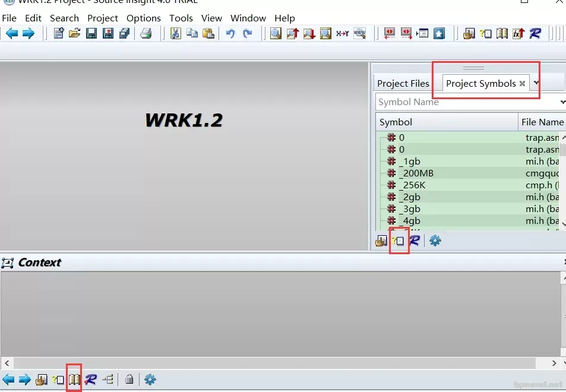The width and height of the screenshot is (566, 392).
Task: Open Project Symbols panel settings gear
Action: tap(435, 241)
